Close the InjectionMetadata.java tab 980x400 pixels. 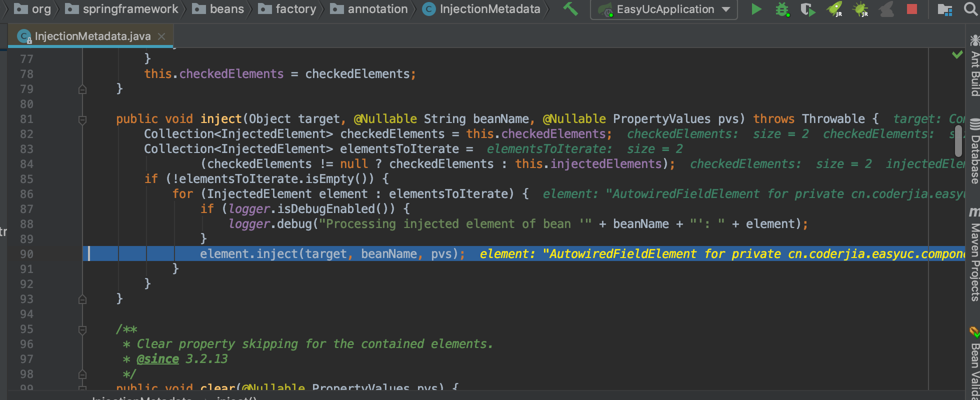(161, 36)
